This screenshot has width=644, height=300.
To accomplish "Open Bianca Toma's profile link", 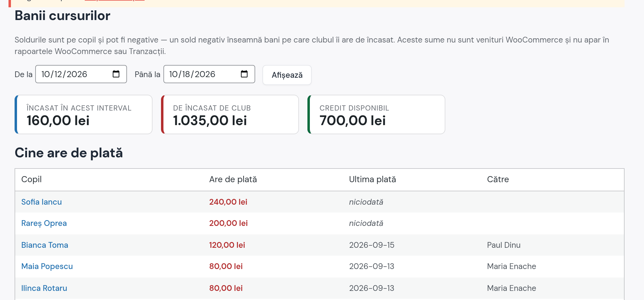I will [x=45, y=245].
